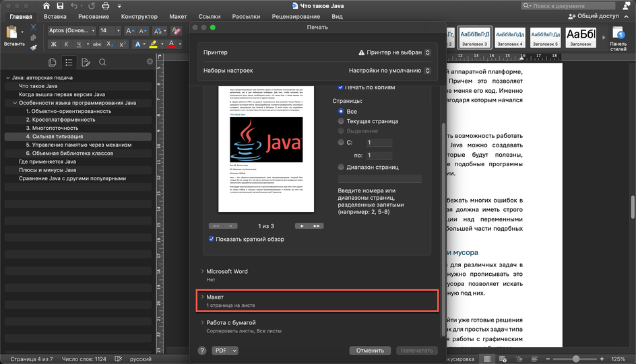Open the reviewing pane icon in the sidebar

[x=86, y=62]
